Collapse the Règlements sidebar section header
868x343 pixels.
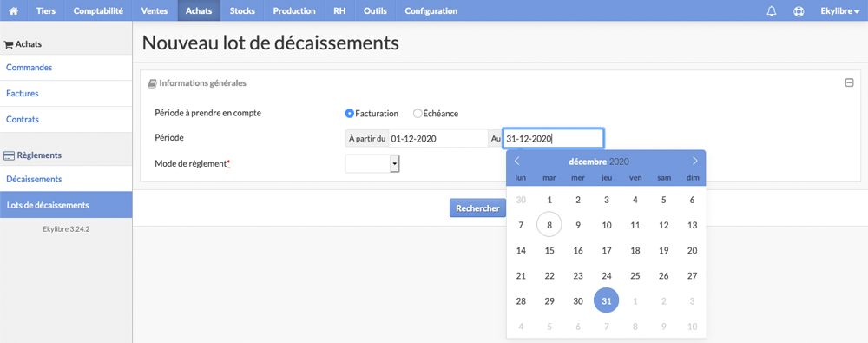pyautogui.click(x=66, y=155)
